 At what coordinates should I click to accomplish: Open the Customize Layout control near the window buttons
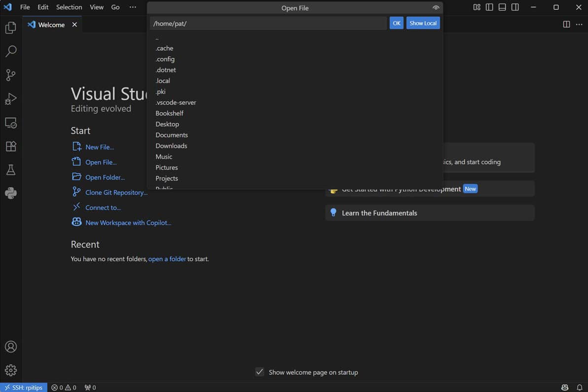[x=476, y=7]
